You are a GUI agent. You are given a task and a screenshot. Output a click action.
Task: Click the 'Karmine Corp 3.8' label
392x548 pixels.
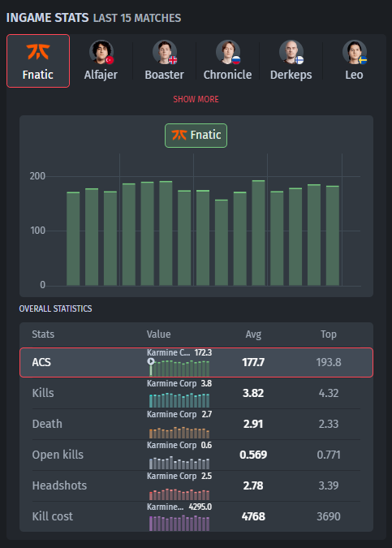pyautogui.click(x=179, y=383)
